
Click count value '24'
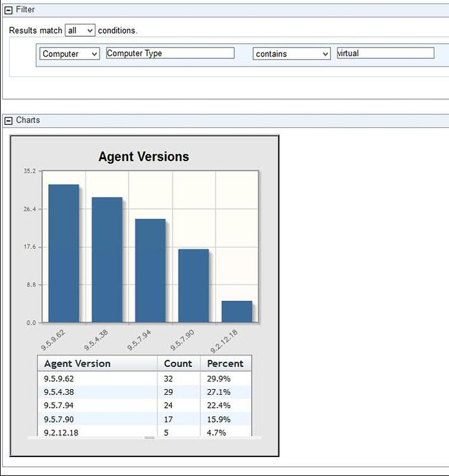coord(169,406)
